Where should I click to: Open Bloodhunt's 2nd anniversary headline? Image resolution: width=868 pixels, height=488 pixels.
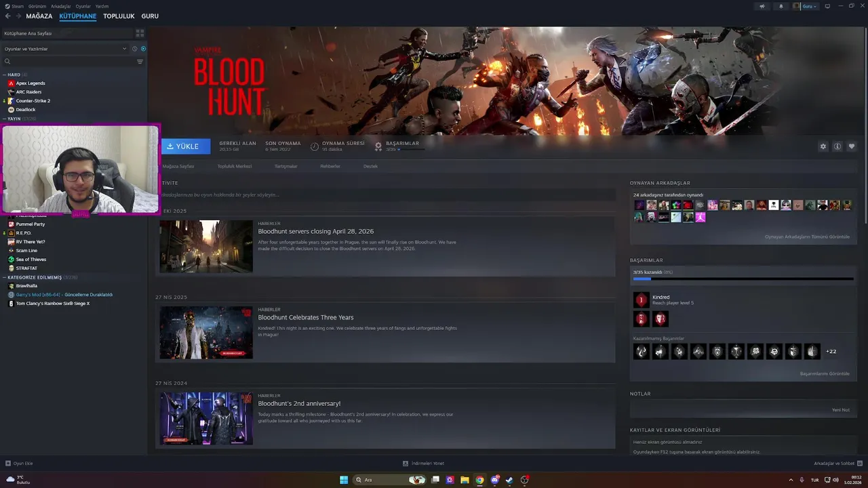tap(299, 403)
